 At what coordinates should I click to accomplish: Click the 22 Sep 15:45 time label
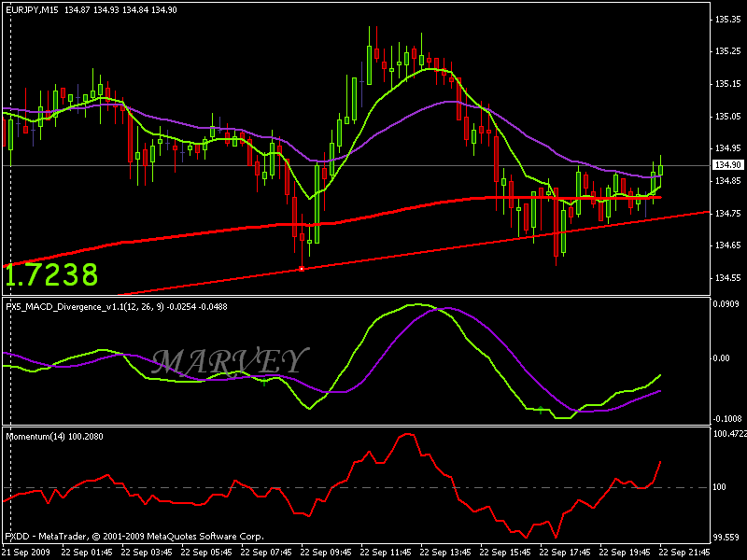506,552
